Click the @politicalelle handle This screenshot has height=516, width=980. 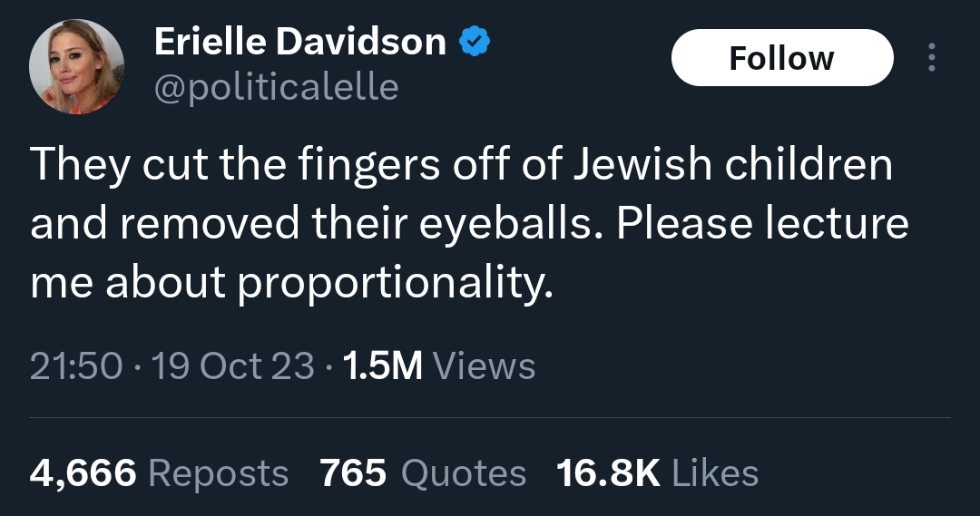coord(277,87)
